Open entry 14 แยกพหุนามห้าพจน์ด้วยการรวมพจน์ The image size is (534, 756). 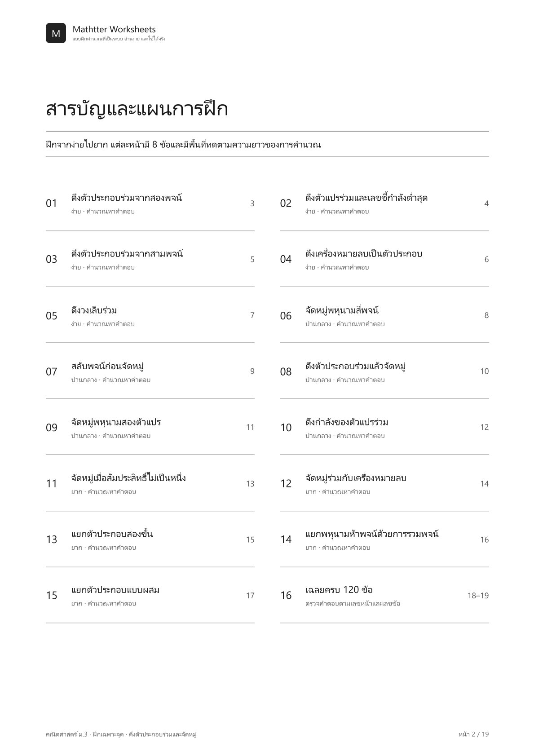[x=384, y=539]
